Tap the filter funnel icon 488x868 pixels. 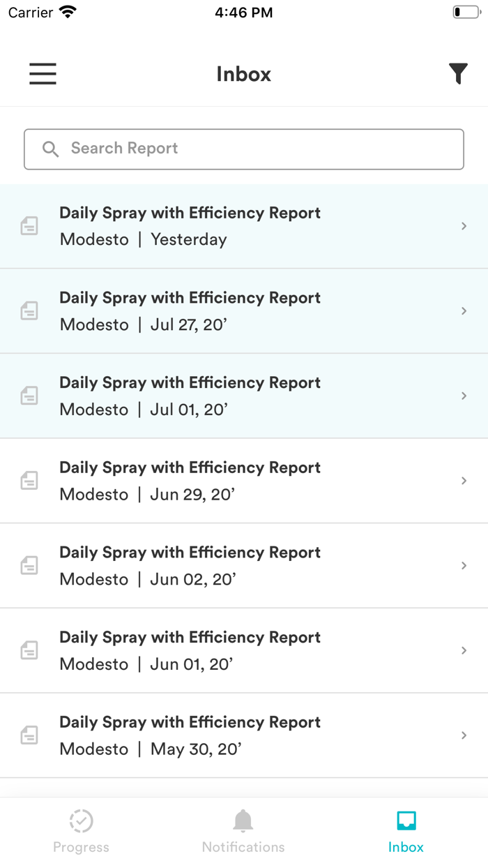pyautogui.click(x=458, y=73)
